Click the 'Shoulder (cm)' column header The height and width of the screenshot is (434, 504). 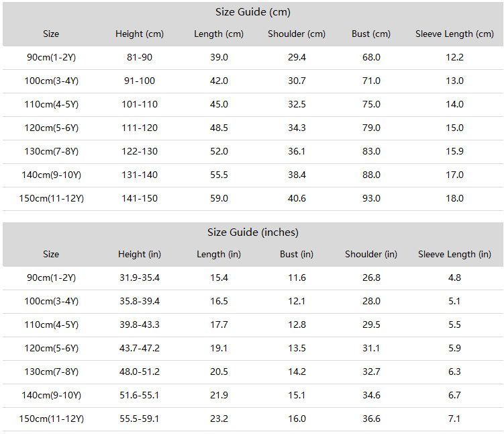pyautogui.click(x=297, y=34)
